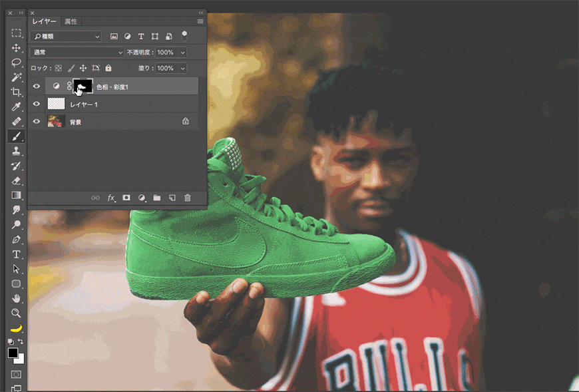Click the opacity 100% value field
The width and height of the screenshot is (579, 392).
point(166,53)
